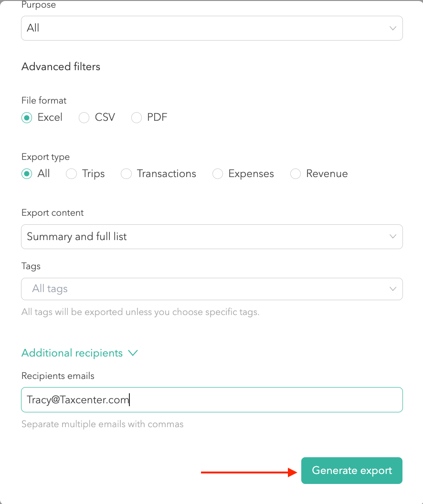The height and width of the screenshot is (504, 423).
Task: Click the Generate export button
Action: 351,471
